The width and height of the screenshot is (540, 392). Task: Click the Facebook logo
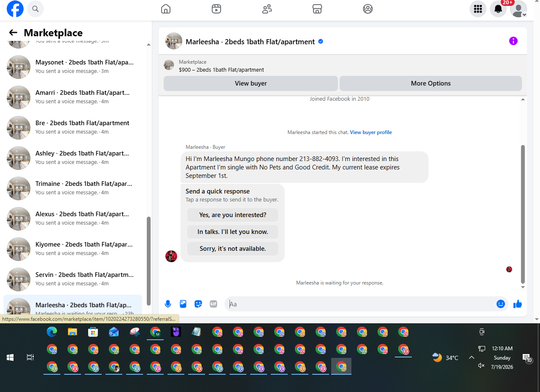click(15, 9)
